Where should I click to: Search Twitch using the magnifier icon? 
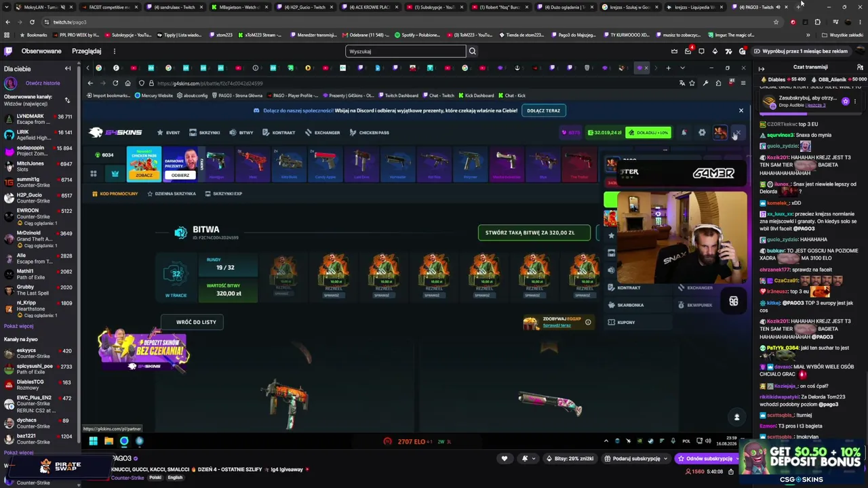(473, 52)
